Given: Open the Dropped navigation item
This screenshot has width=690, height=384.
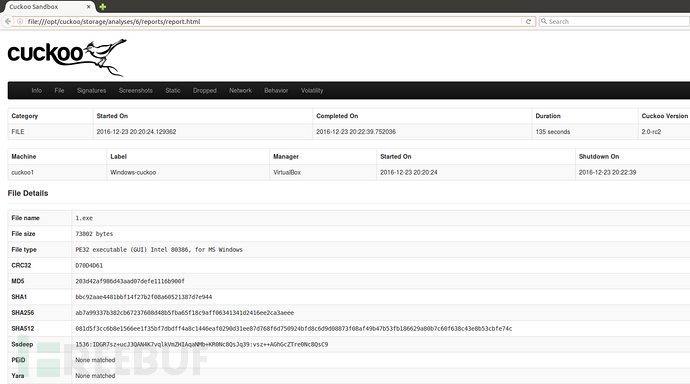Looking at the screenshot, I should pos(205,90).
